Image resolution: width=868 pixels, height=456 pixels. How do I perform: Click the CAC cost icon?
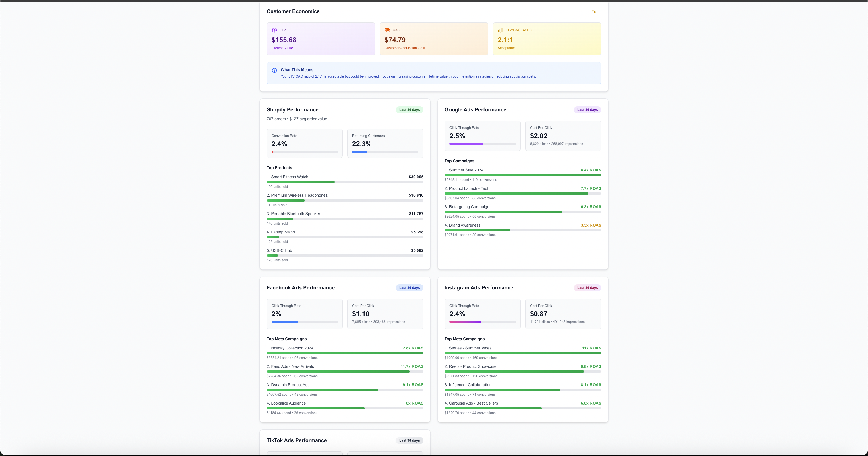click(387, 30)
